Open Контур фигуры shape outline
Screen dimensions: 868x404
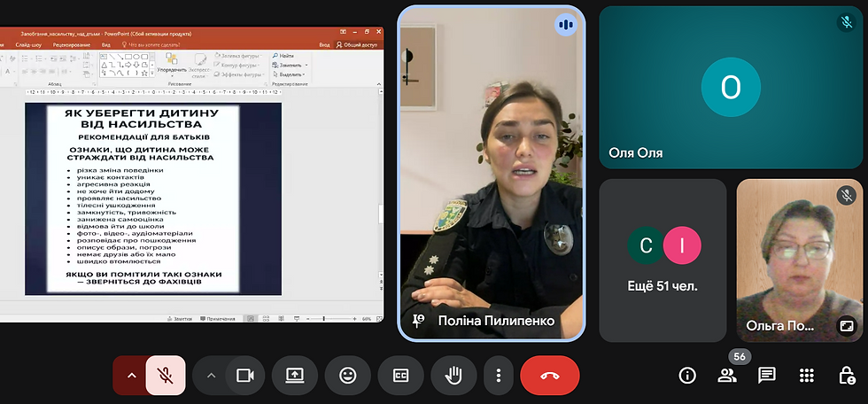point(236,65)
